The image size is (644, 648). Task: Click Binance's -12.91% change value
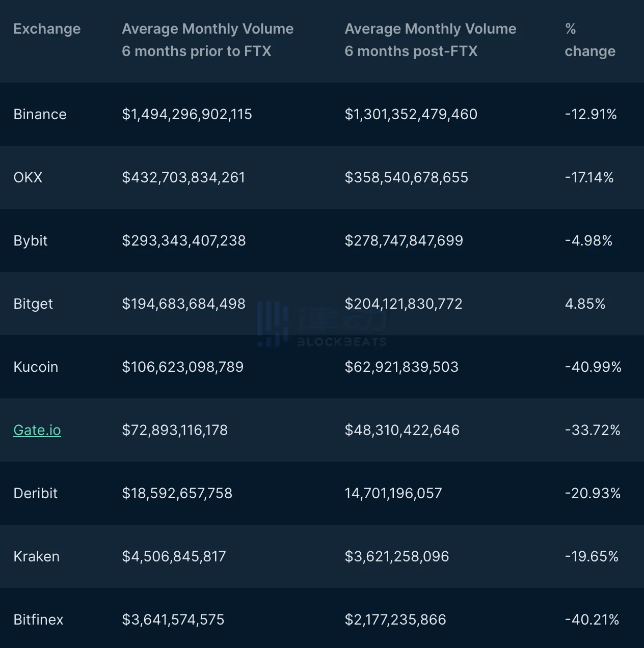(591, 114)
